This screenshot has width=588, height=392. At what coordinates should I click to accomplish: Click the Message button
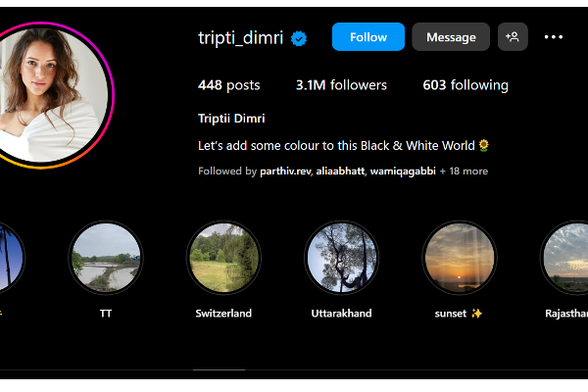point(451,37)
